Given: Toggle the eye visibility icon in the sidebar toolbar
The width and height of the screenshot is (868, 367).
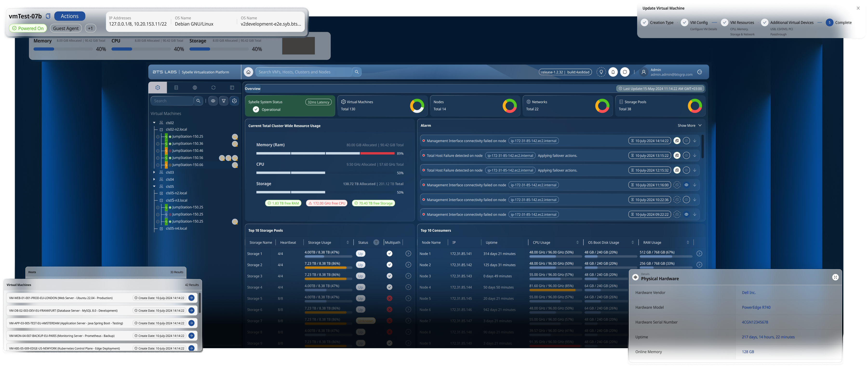Looking at the screenshot, I should click(213, 101).
